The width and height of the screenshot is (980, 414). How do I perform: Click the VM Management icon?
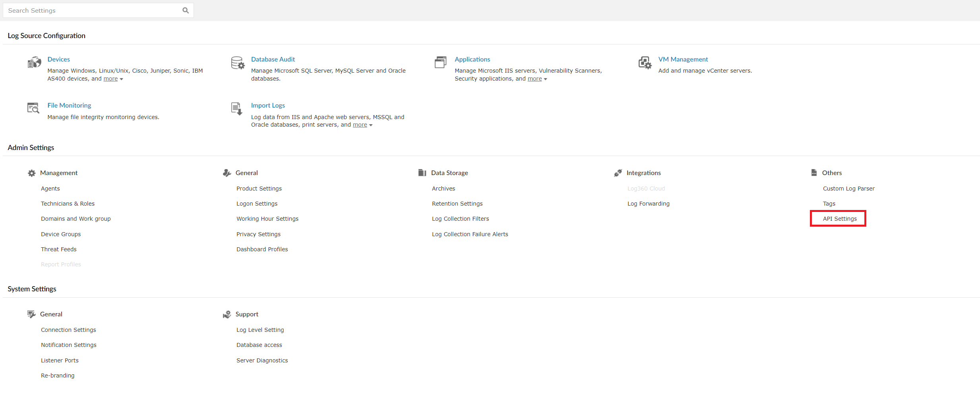click(645, 63)
